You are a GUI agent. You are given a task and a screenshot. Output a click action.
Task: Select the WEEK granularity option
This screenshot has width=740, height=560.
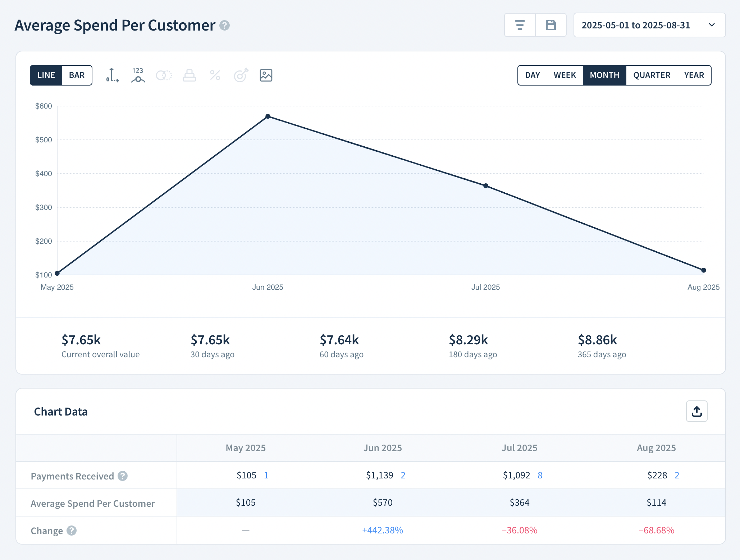coord(565,75)
